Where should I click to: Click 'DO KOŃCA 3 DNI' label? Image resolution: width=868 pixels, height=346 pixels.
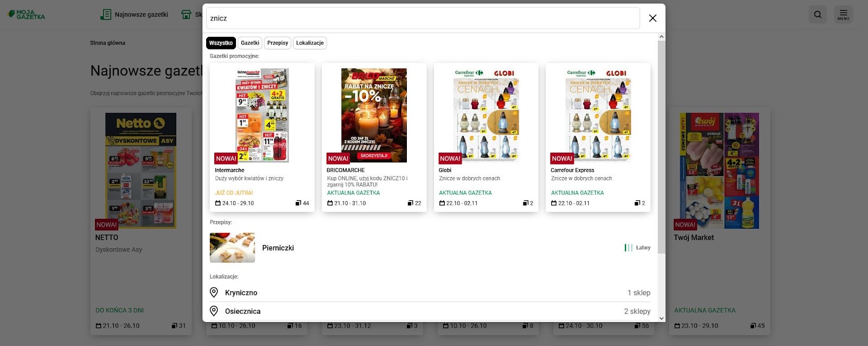[119, 311]
